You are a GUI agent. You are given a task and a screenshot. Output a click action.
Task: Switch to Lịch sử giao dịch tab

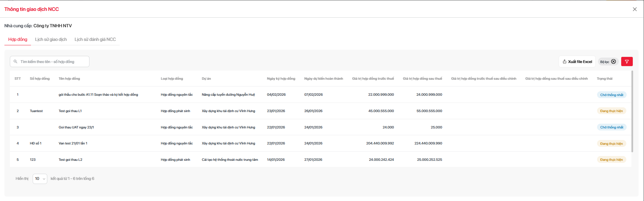click(x=51, y=40)
